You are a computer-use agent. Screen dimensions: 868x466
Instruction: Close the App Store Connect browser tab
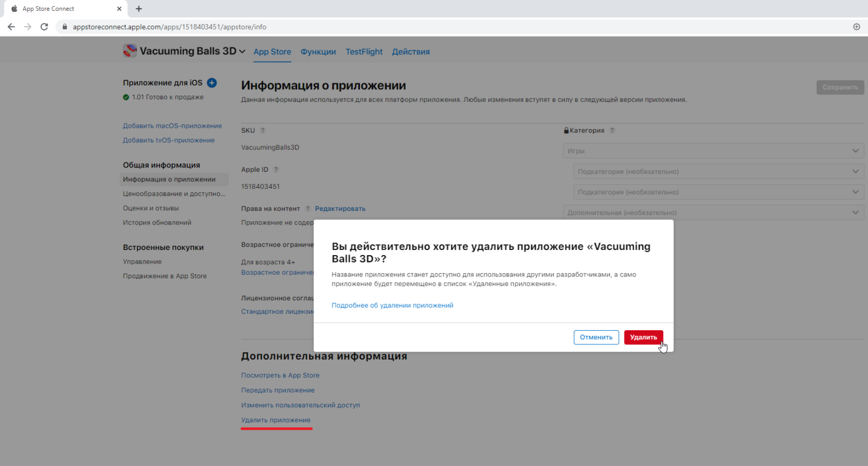pyautogui.click(x=119, y=8)
